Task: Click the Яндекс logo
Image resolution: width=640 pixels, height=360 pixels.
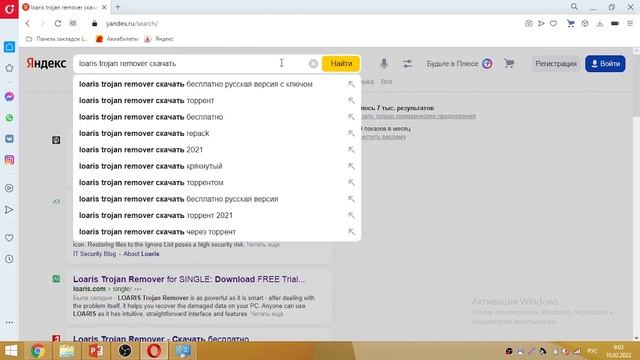Action: tap(46, 63)
